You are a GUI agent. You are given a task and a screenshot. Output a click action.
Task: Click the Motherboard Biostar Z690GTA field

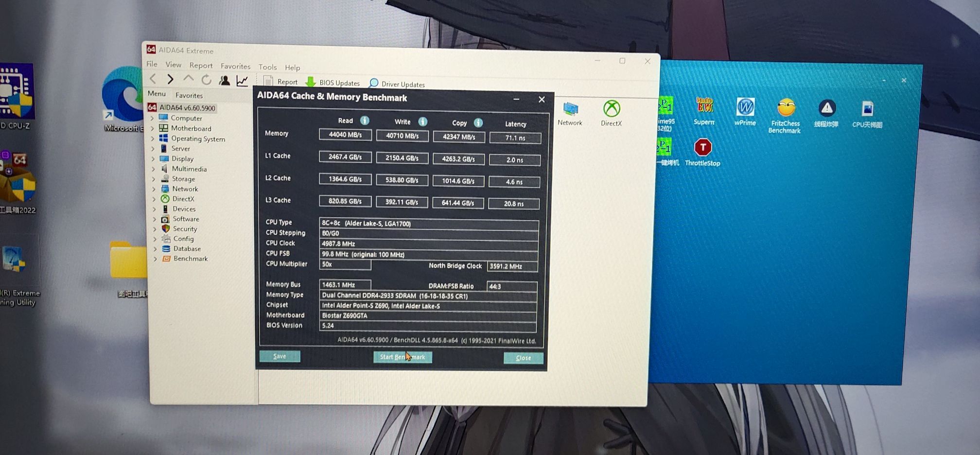(428, 315)
